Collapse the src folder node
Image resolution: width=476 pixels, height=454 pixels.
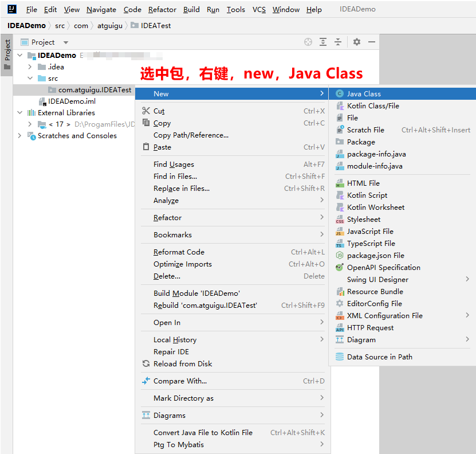click(30, 78)
